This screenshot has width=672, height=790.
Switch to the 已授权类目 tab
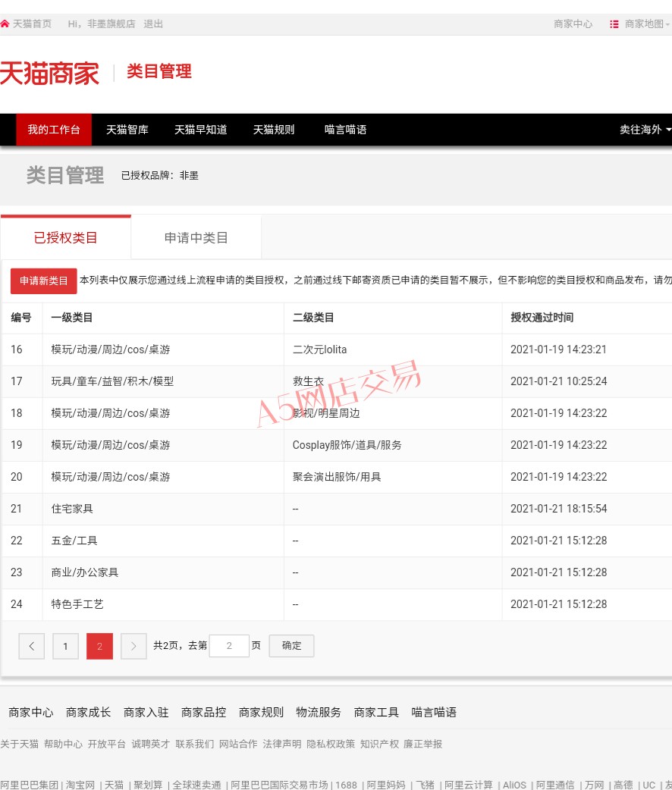pos(65,237)
